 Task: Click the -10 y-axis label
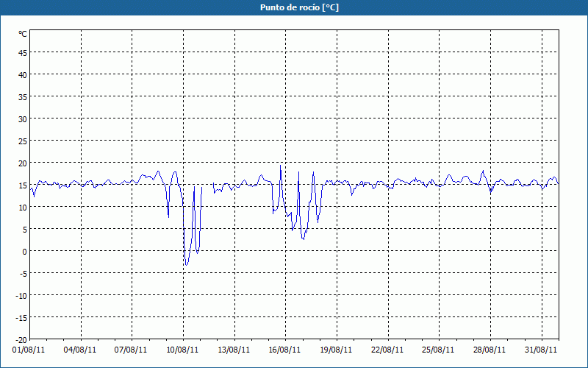pos(21,296)
